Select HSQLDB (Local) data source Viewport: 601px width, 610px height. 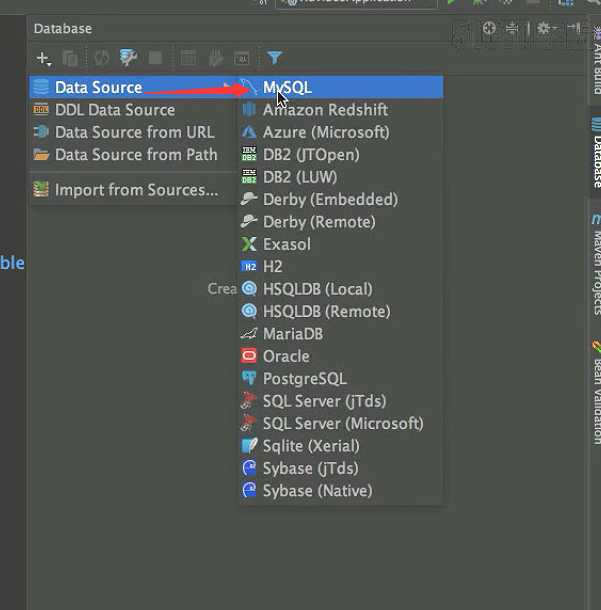tap(341, 289)
